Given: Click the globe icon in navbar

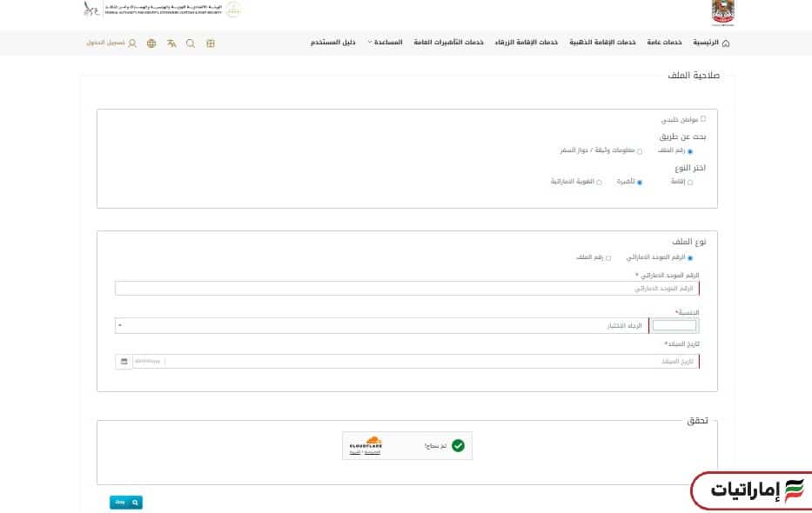Looking at the screenshot, I should [x=151, y=43].
